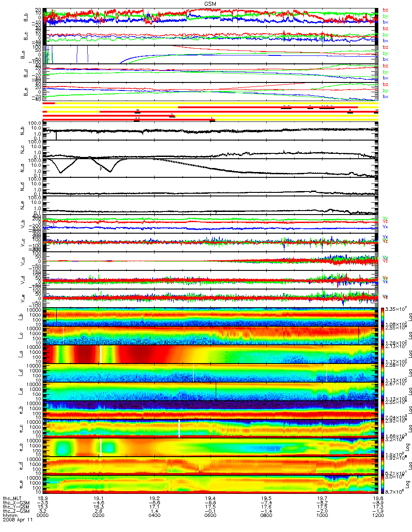Screen dimensions: 412x532
Task: Click the green by legend of B_b panel
Action: (385, 16)
